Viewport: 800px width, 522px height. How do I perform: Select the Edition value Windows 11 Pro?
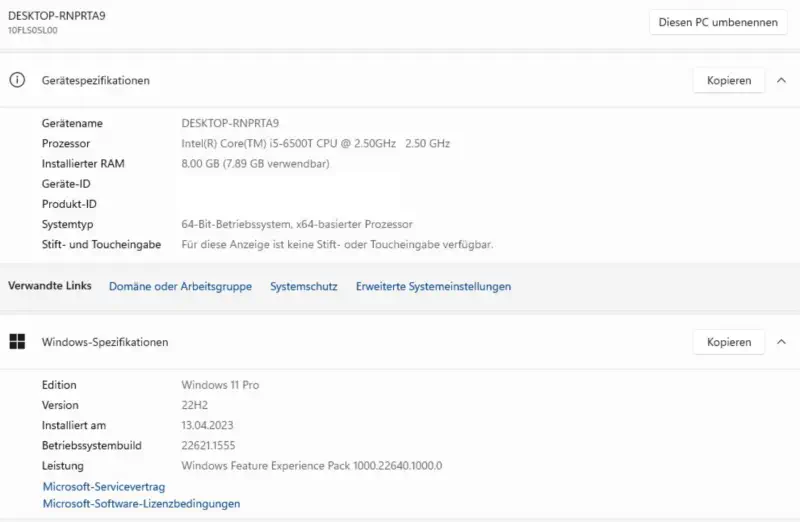(x=220, y=385)
